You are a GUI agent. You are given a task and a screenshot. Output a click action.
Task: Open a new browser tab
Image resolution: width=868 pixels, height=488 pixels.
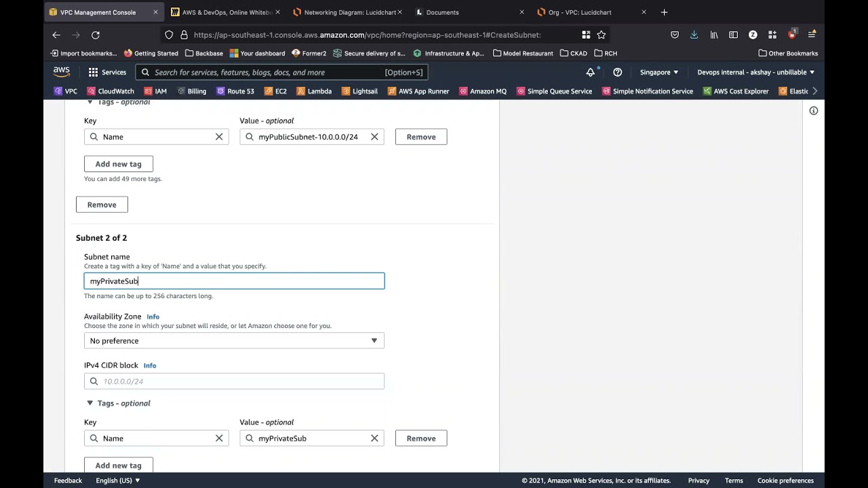(664, 12)
